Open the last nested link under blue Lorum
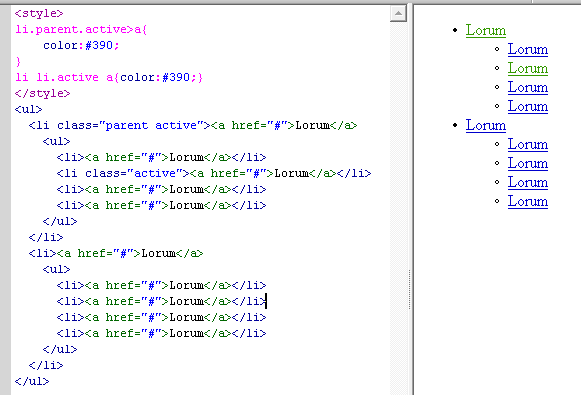Image resolution: width=581 pixels, height=395 pixels. coord(528,201)
